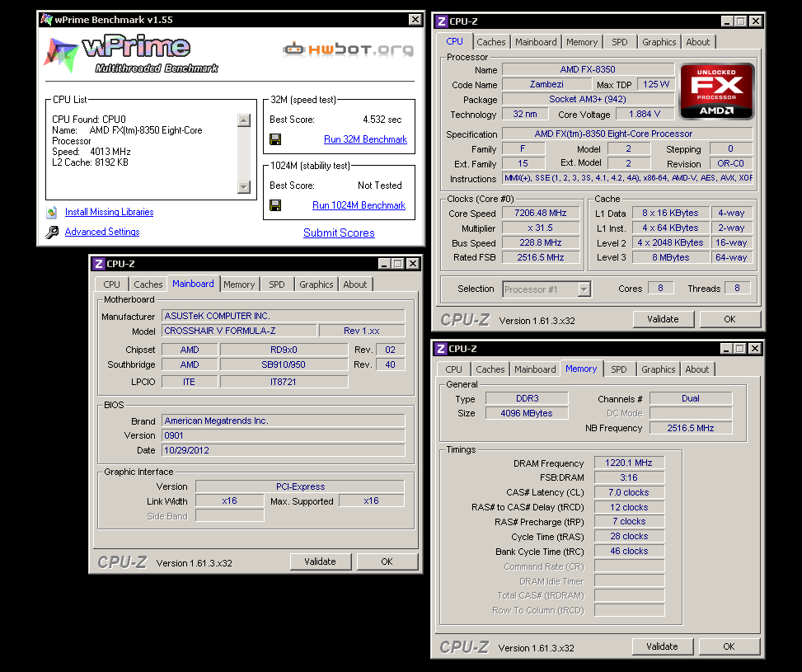Click the 32M Best Score 4.532 sec
This screenshot has height=672, width=802.
pos(382,120)
